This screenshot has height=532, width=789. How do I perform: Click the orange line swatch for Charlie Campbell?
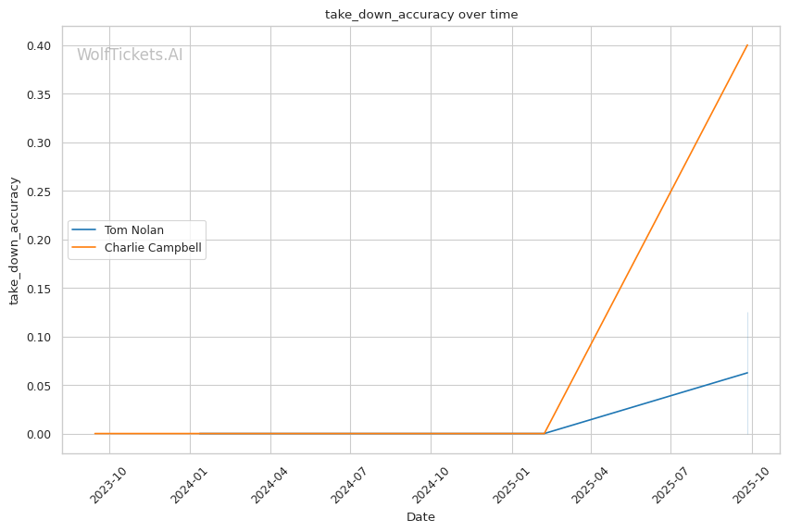(84, 248)
